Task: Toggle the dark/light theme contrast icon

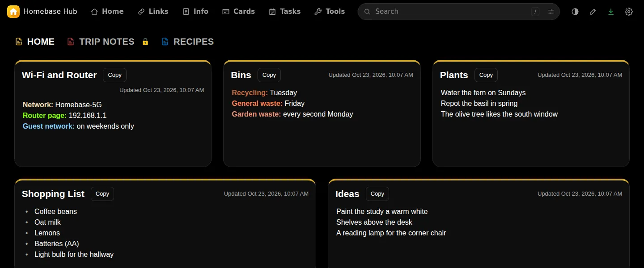Action: pos(575,12)
